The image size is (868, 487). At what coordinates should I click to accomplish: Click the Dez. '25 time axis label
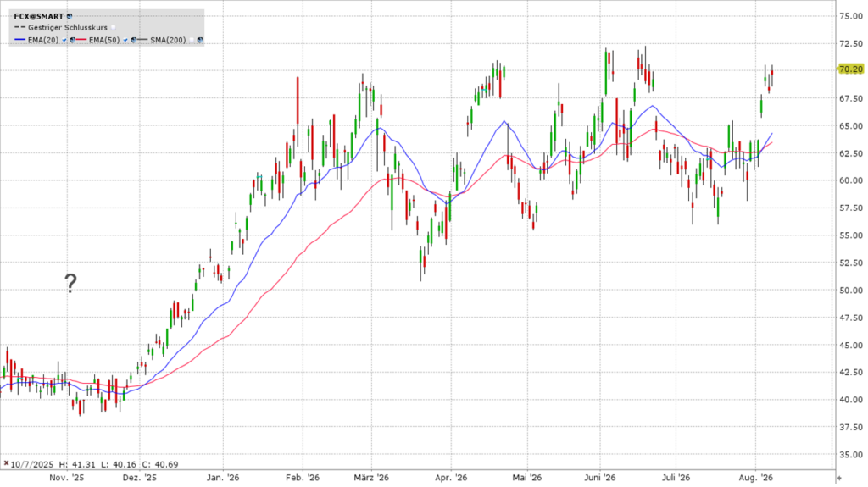(140, 478)
